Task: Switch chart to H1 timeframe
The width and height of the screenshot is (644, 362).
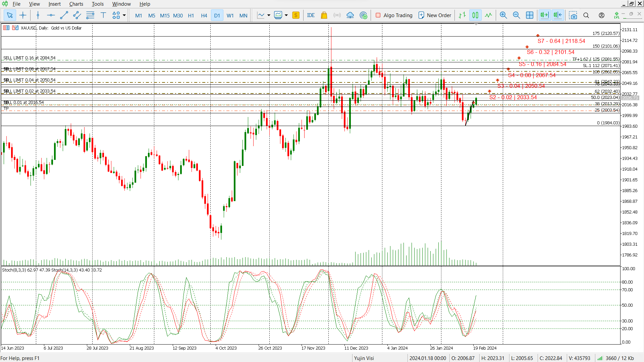Action: pos(191,15)
